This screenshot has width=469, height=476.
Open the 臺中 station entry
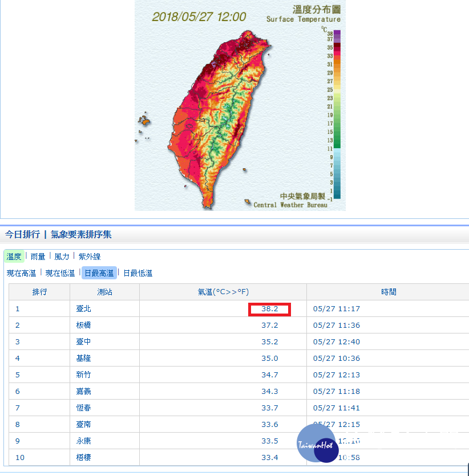[83, 342]
